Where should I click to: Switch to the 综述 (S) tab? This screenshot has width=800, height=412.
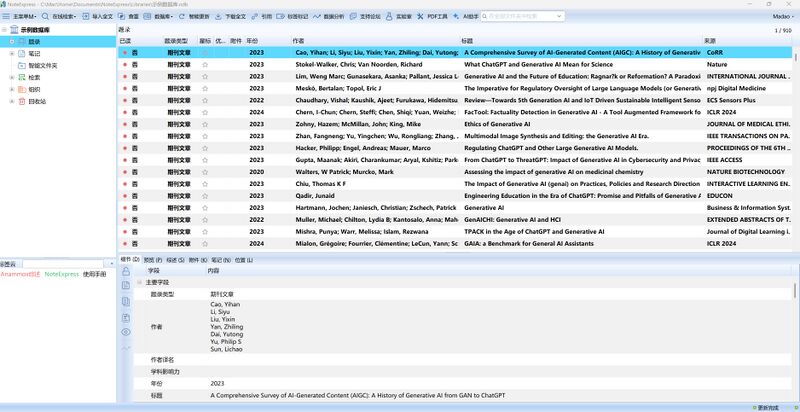pyautogui.click(x=176, y=260)
